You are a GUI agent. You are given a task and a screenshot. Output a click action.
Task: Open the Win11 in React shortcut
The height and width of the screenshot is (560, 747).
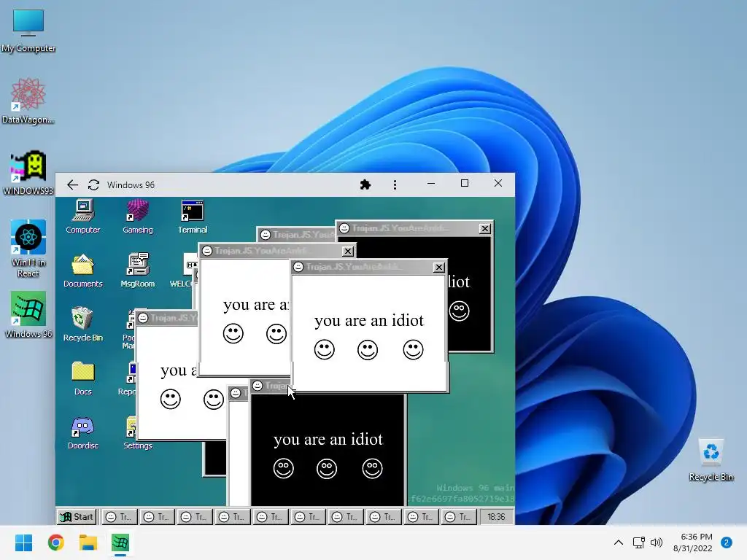(28, 249)
